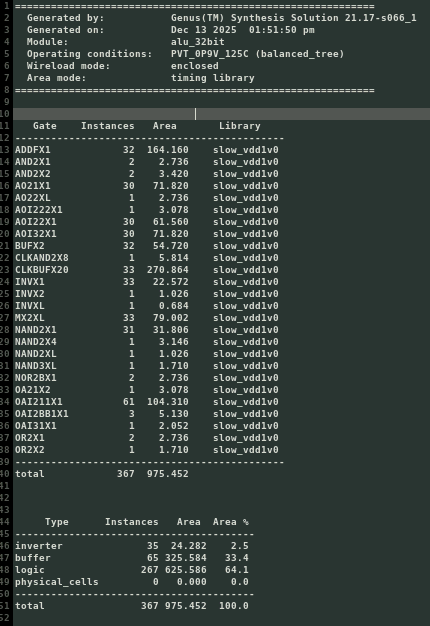Screen dimensions: 430x626
Task: Click the inverter type row label
Action: 39,545
